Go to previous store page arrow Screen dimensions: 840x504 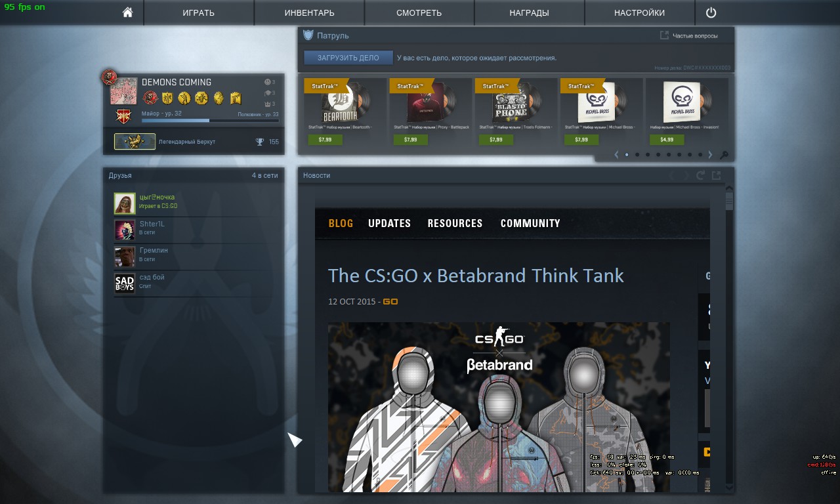pyautogui.click(x=616, y=155)
